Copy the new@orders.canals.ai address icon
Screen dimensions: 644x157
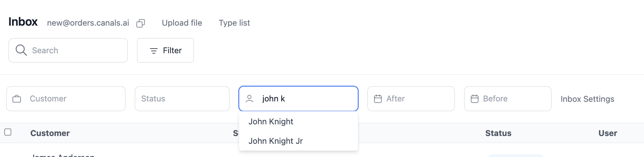click(141, 23)
